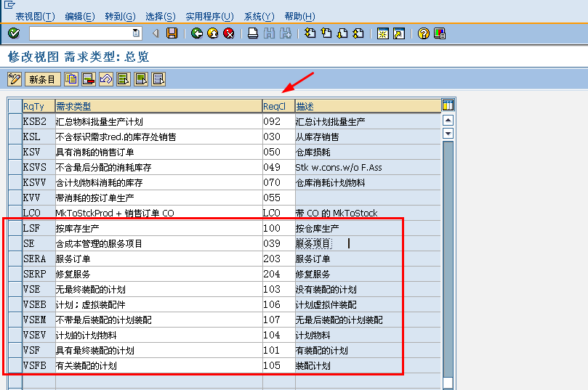
Task: Click the Copy As icon
Action: pyautogui.click(x=71, y=79)
